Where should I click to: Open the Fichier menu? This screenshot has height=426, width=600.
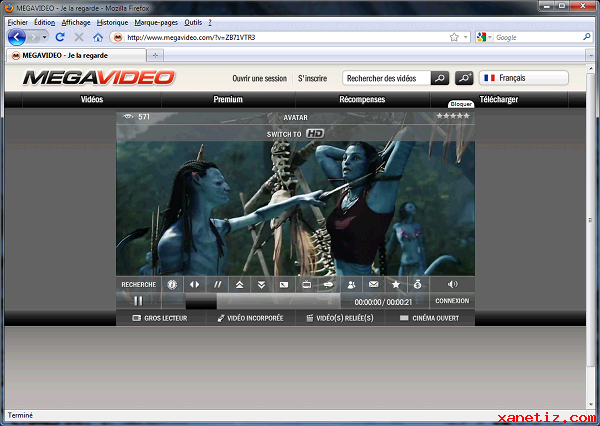[x=18, y=23]
